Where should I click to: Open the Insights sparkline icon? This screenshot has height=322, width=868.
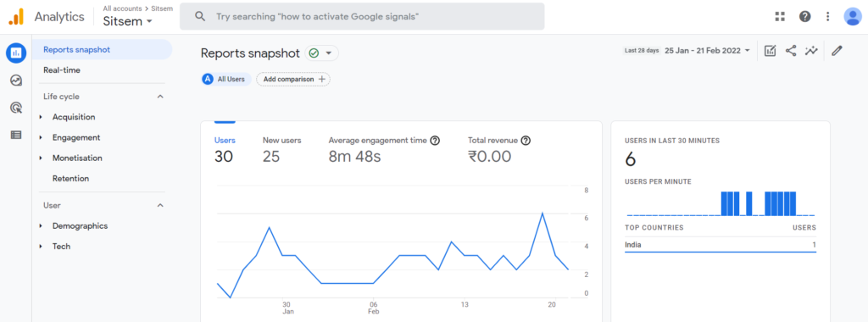[811, 51]
